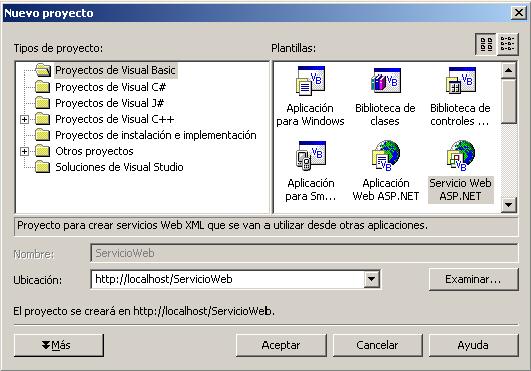Click the templates scrollbar down arrow
The height and width of the screenshot is (371, 531).
pos(508,204)
